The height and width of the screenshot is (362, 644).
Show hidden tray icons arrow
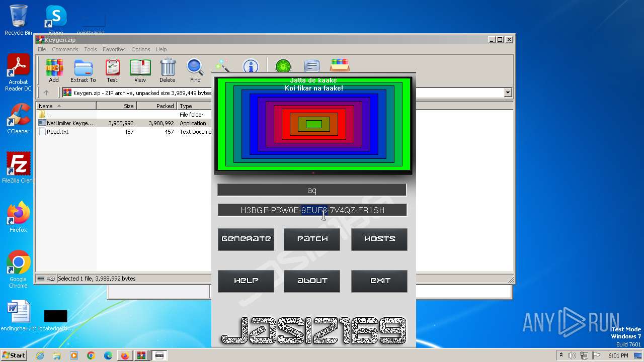click(x=561, y=355)
